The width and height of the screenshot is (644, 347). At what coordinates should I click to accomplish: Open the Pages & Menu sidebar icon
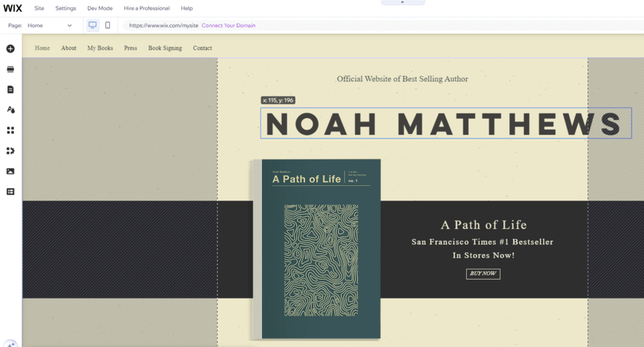(x=10, y=89)
